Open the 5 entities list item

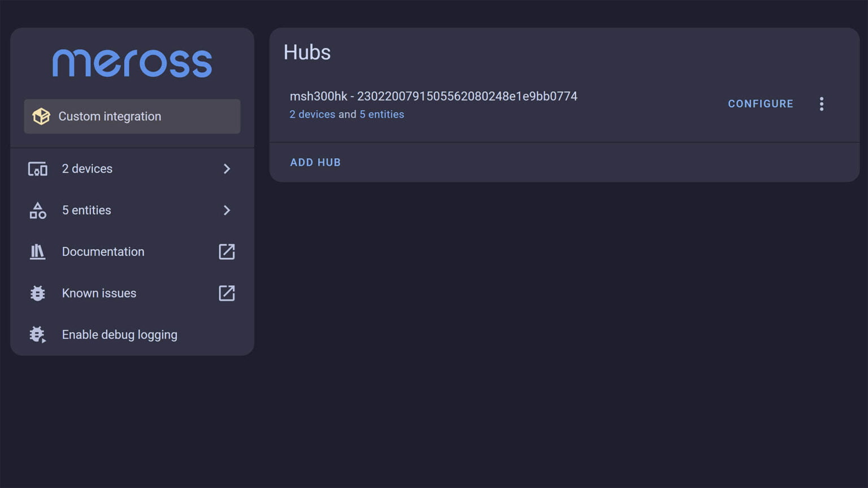(x=86, y=211)
